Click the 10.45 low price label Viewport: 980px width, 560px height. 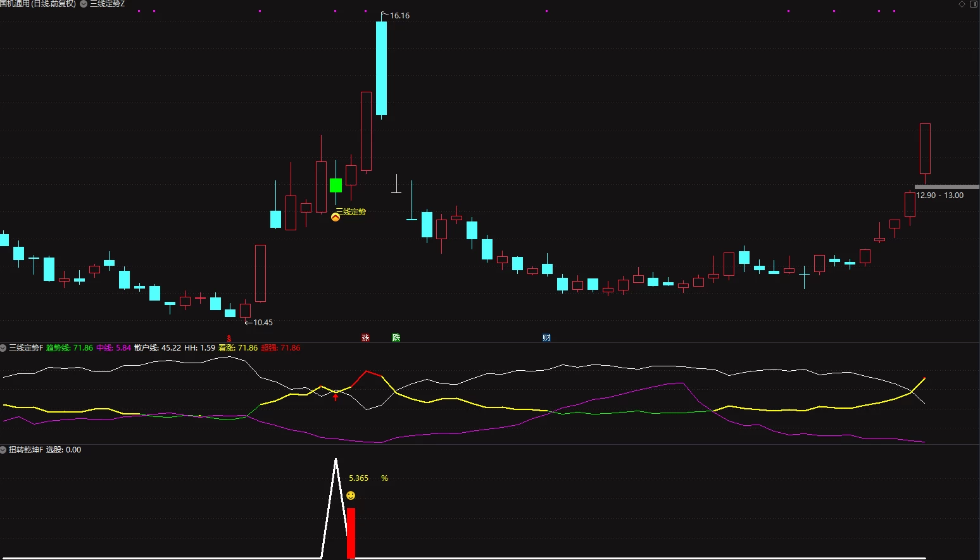[263, 323]
